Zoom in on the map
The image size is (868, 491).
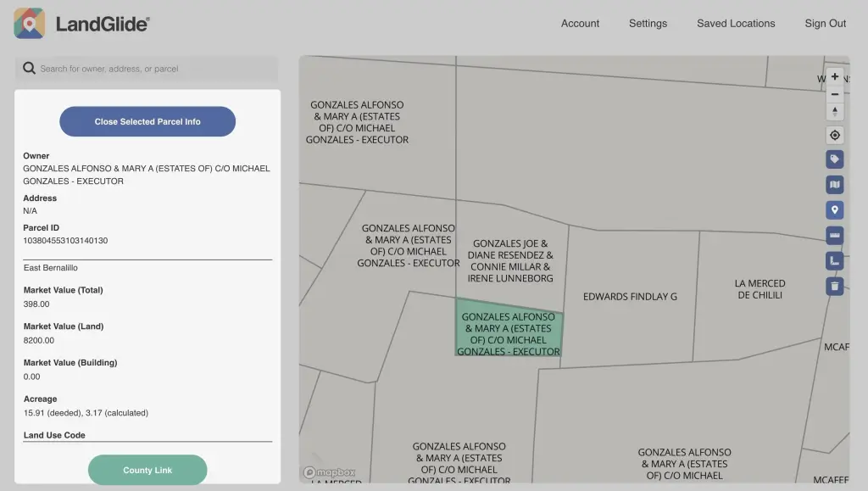pos(835,76)
